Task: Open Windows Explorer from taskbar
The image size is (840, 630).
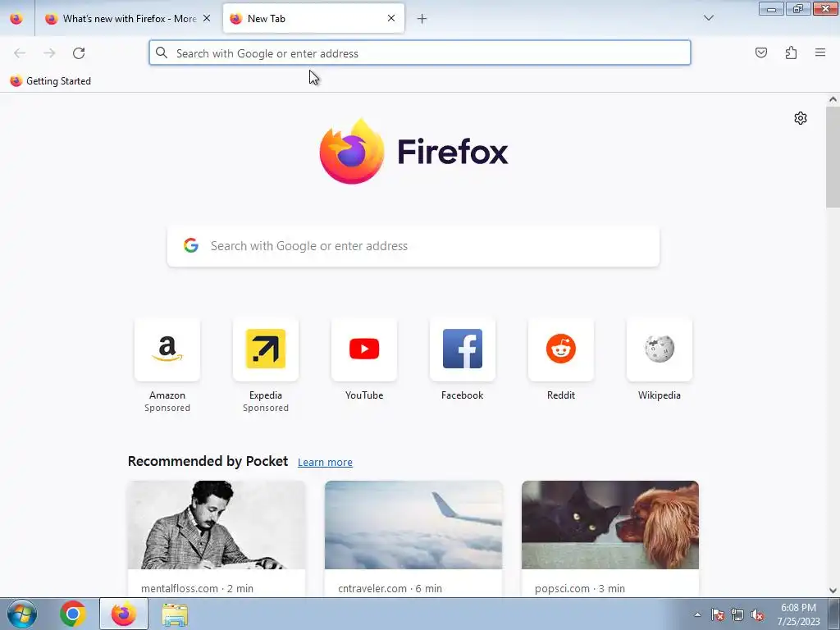Action: [175, 614]
